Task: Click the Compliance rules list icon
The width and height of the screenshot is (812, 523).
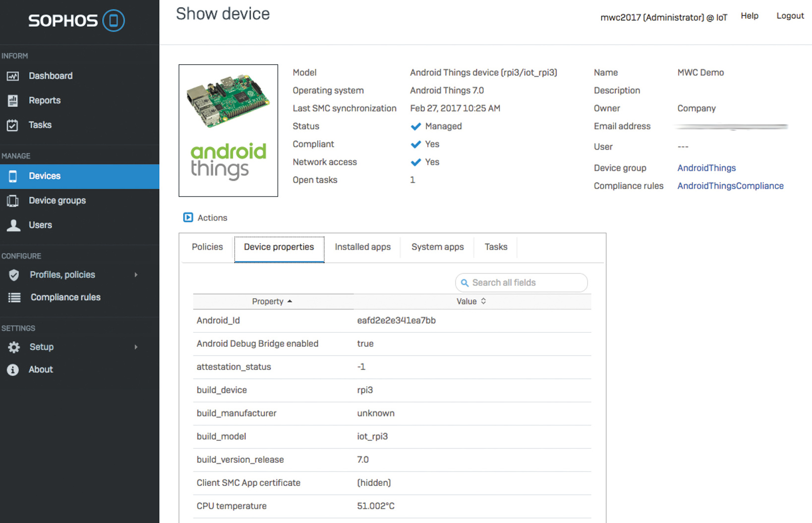Action: click(14, 298)
